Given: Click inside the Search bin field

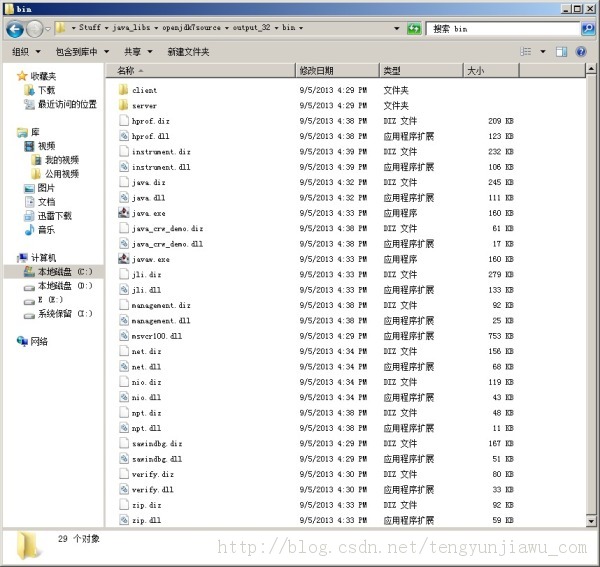Looking at the screenshot, I should (503, 29).
